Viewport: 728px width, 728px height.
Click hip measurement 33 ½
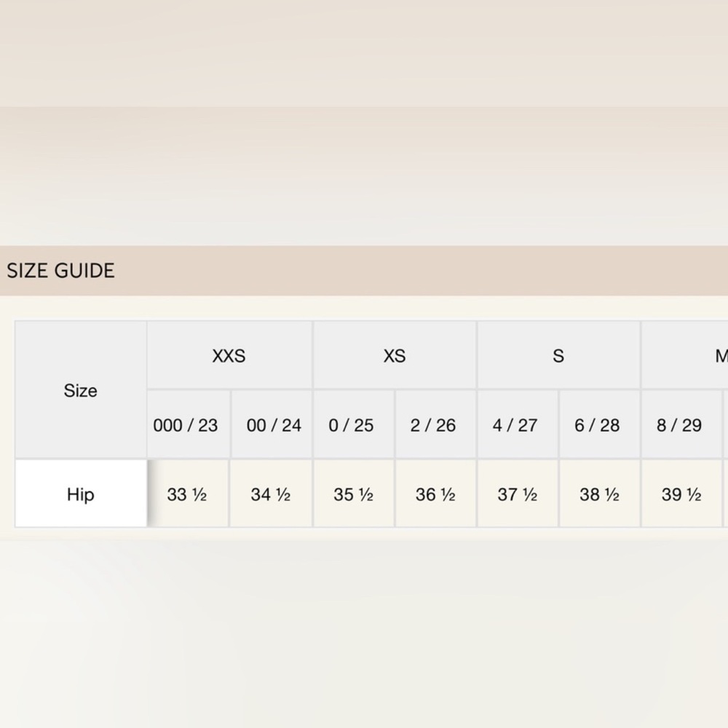188,494
